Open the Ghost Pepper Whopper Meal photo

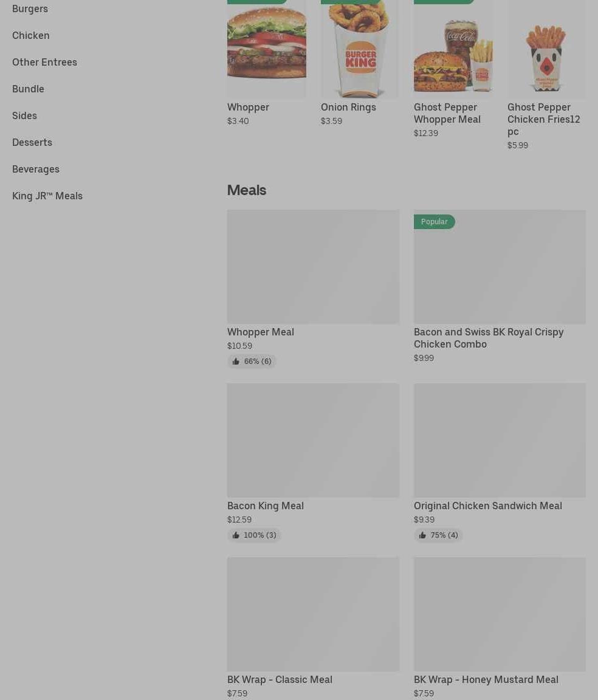pyautogui.click(x=453, y=49)
